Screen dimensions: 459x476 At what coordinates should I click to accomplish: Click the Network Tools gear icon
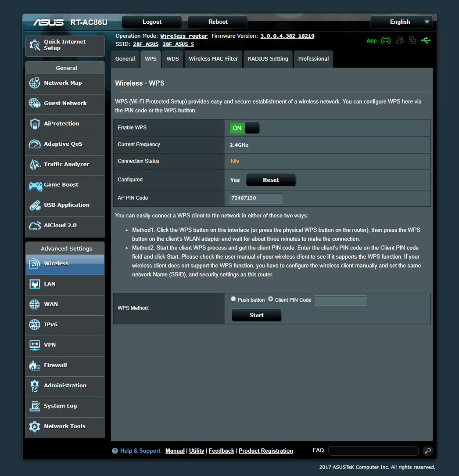point(35,426)
